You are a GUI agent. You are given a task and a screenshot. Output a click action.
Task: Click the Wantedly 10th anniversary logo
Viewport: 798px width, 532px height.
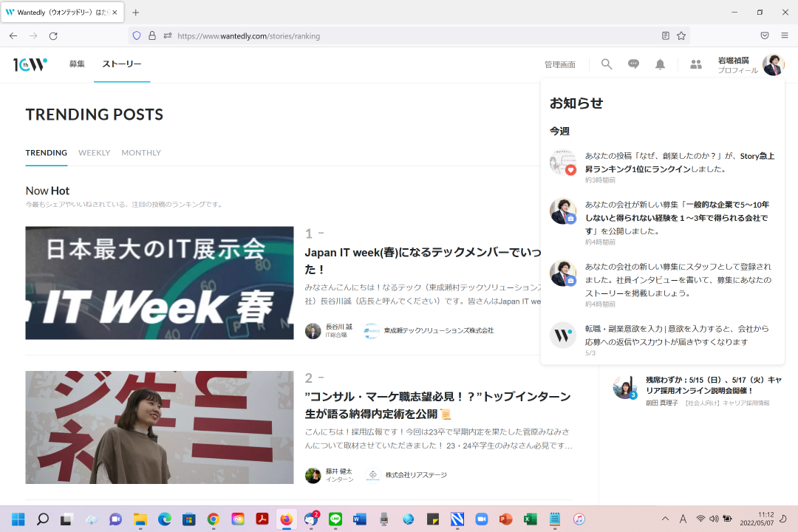coord(28,64)
